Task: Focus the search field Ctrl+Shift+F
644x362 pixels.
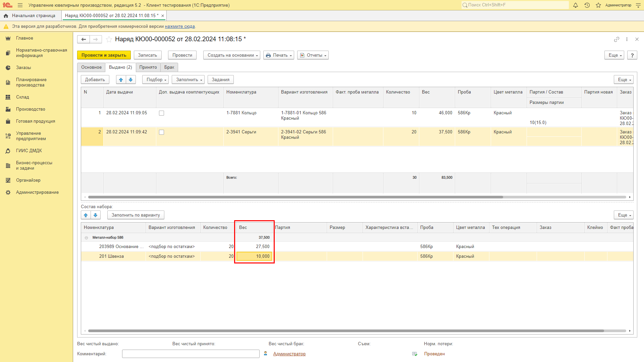Action: pos(515,5)
